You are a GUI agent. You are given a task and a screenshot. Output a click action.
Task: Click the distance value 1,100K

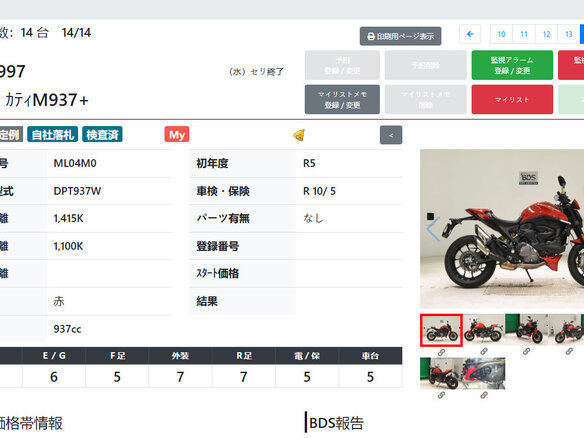point(68,246)
